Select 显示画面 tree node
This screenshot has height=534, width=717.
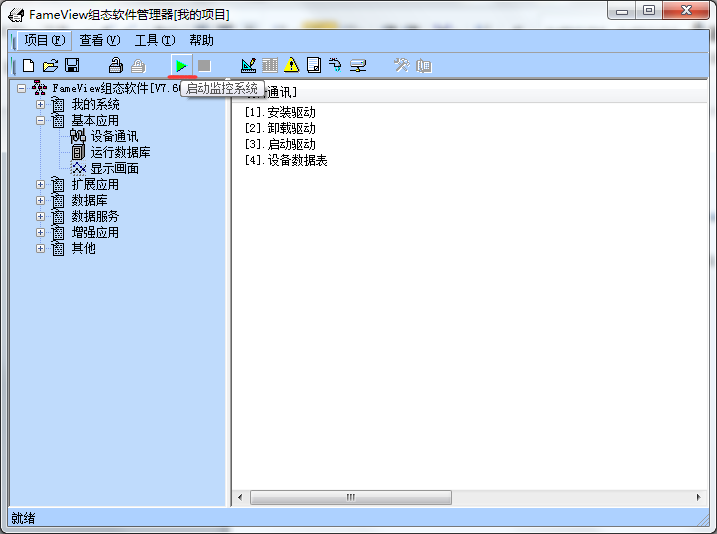[x=114, y=169]
